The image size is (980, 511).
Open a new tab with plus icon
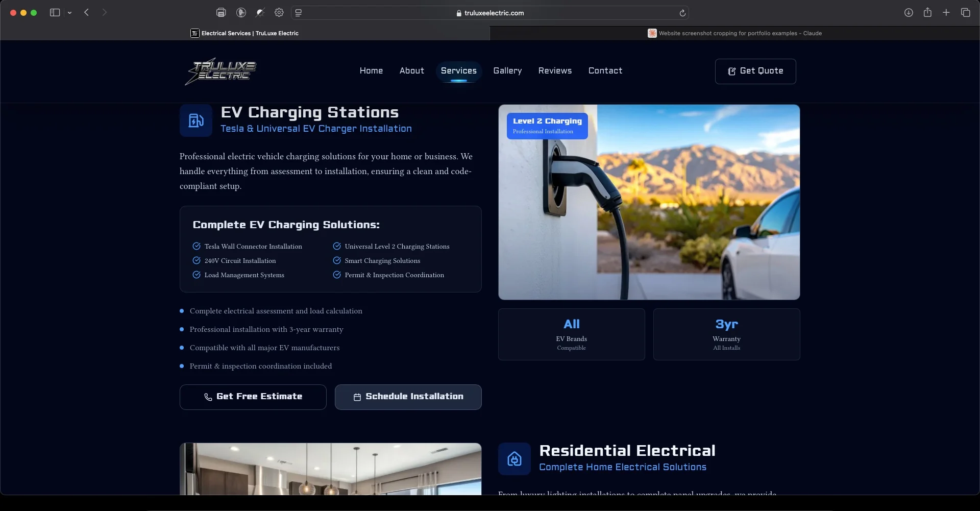pos(946,13)
